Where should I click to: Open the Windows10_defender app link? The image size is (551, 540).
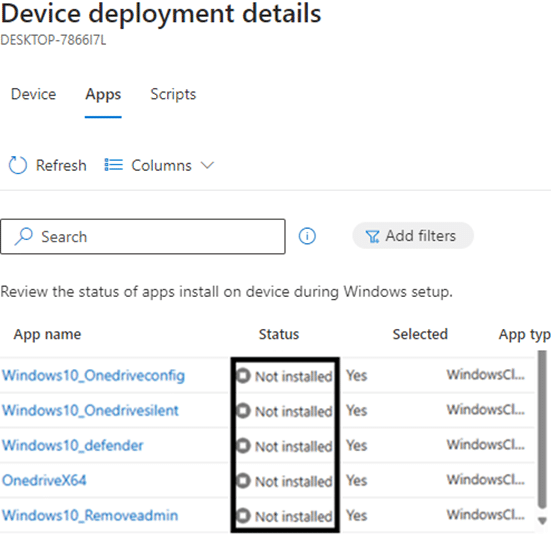coord(73,445)
